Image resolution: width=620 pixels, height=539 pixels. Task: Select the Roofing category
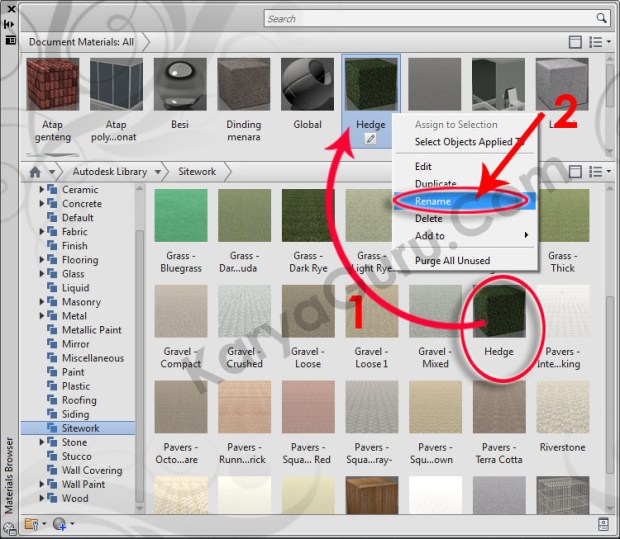79,400
